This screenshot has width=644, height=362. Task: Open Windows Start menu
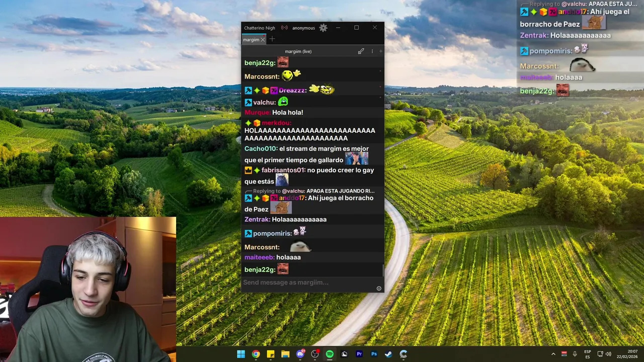[x=241, y=354]
